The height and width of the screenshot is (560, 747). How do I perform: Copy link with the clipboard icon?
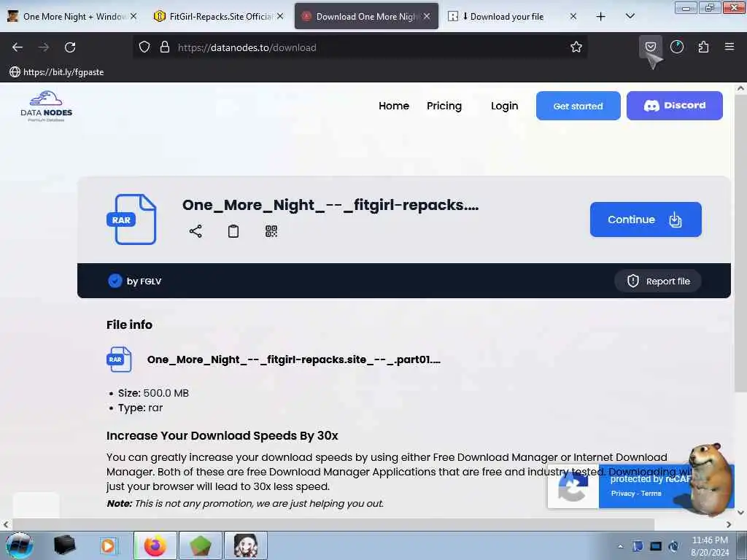233,231
